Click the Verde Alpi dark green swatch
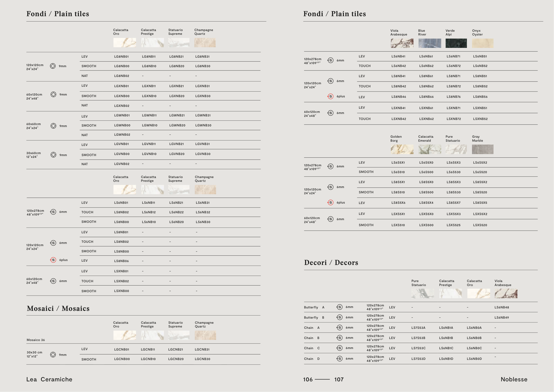This screenshot has width=554, height=392. [456, 43]
